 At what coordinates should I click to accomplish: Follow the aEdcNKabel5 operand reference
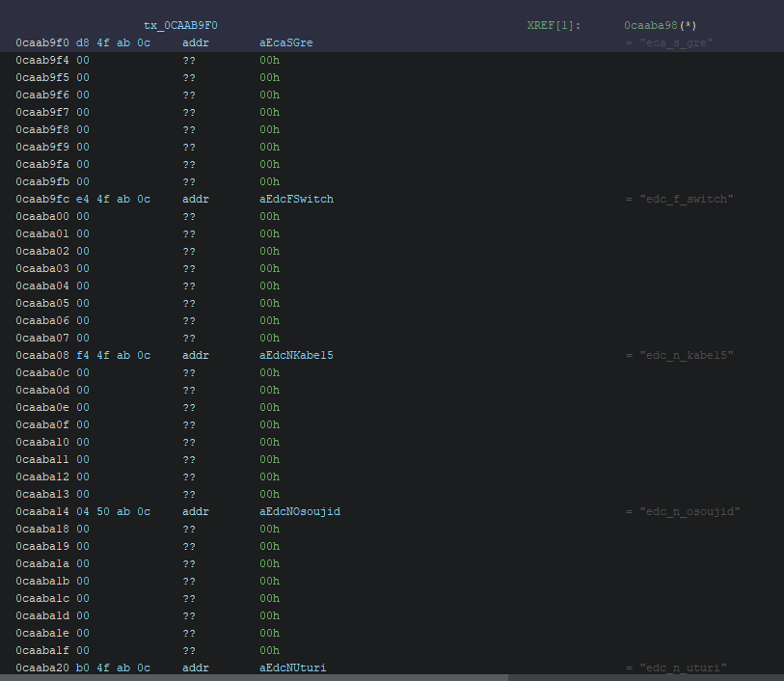pos(296,355)
